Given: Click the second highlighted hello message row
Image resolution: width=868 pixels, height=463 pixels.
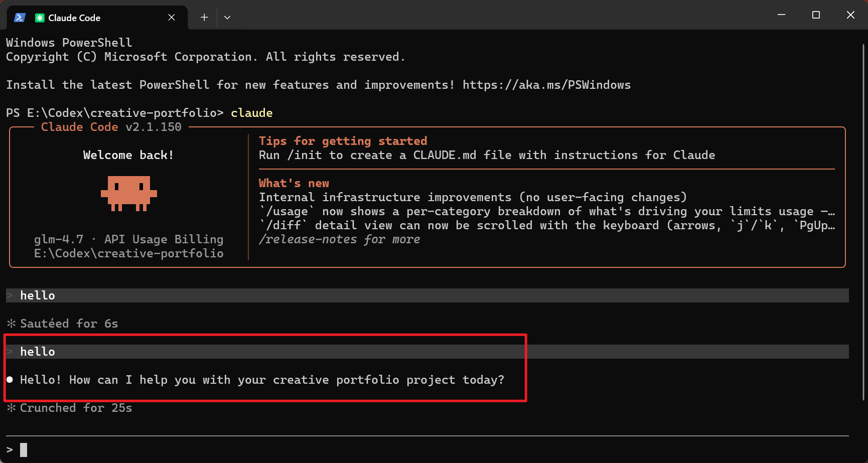Looking at the screenshot, I should pyautogui.click(x=427, y=352).
